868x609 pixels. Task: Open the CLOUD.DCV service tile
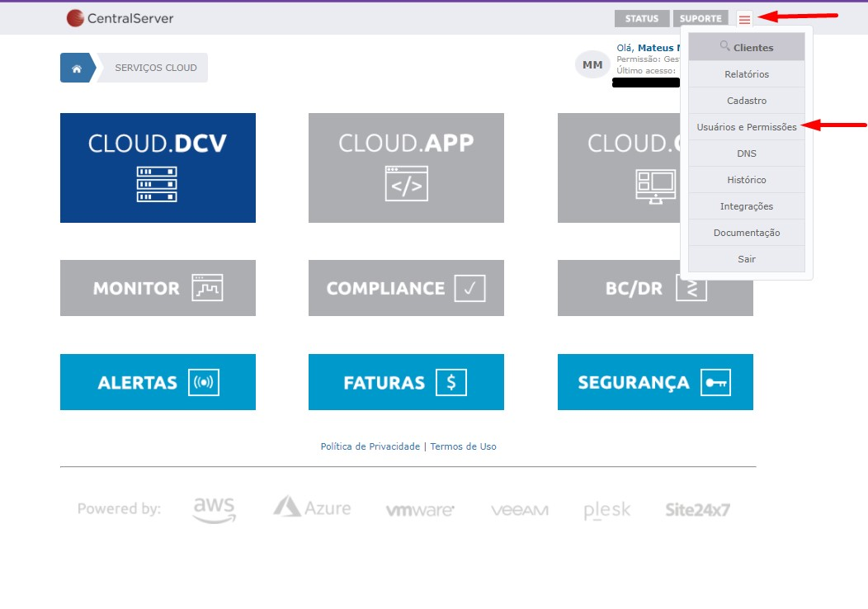pyautogui.click(x=158, y=168)
